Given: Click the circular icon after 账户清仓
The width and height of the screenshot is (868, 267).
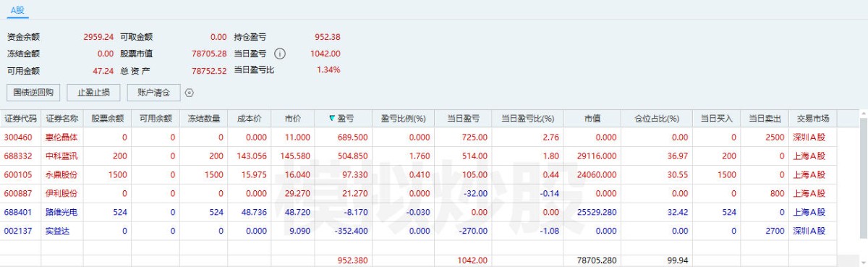Looking at the screenshot, I should click(190, 93).
